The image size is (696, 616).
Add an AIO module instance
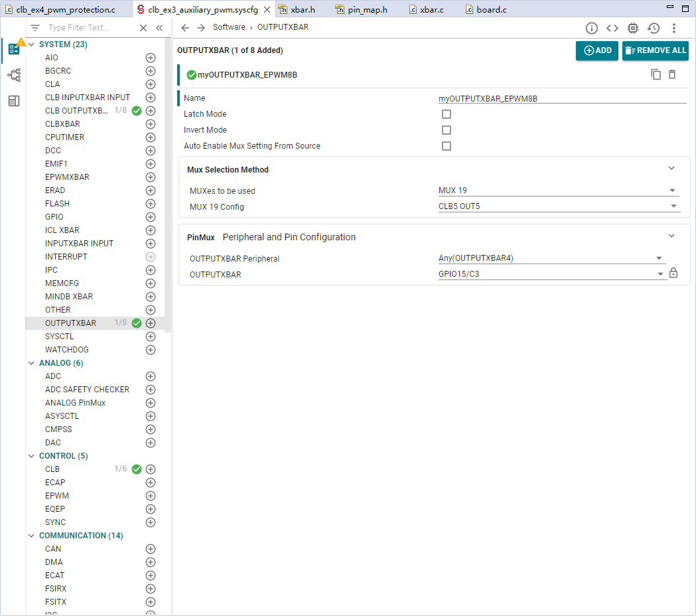pos(151,58)
